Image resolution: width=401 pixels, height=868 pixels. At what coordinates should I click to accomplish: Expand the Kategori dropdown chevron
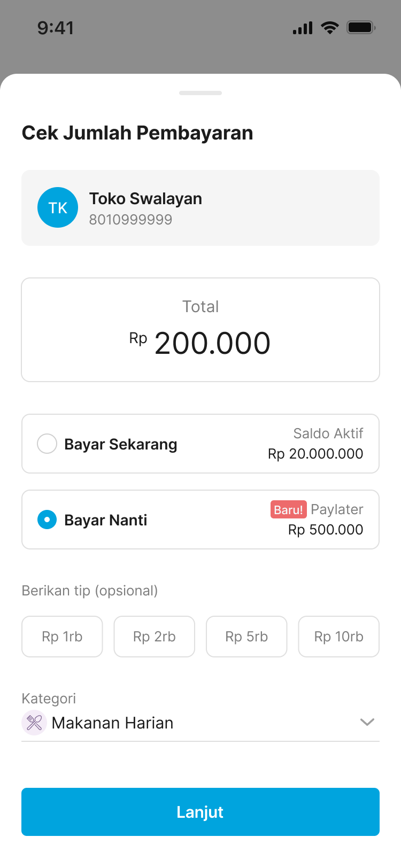367,722
